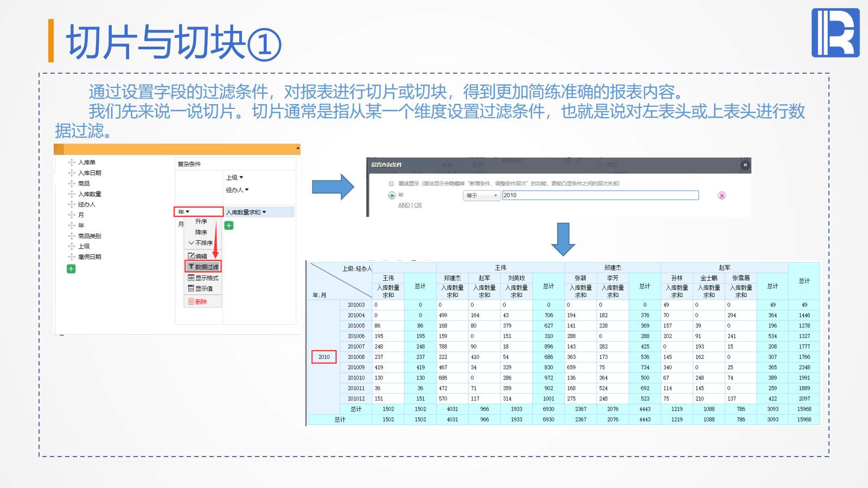Click the 201003 month row header
This screenshot has height=488, width=868.
tap(356, 305)
